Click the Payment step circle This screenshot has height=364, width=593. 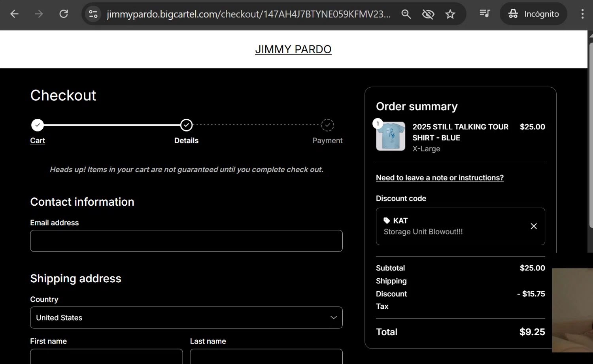[327, 125]
